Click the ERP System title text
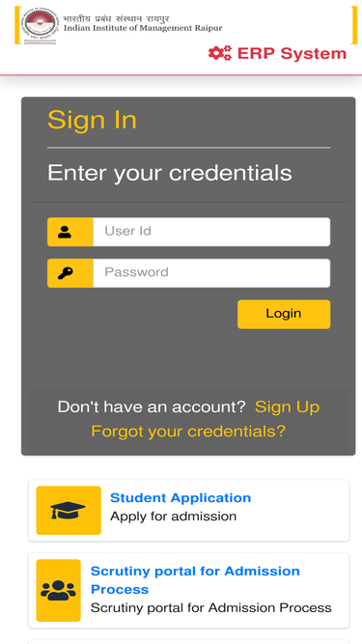Viewport: 362px width, 644px height. (x=292, y=53)
